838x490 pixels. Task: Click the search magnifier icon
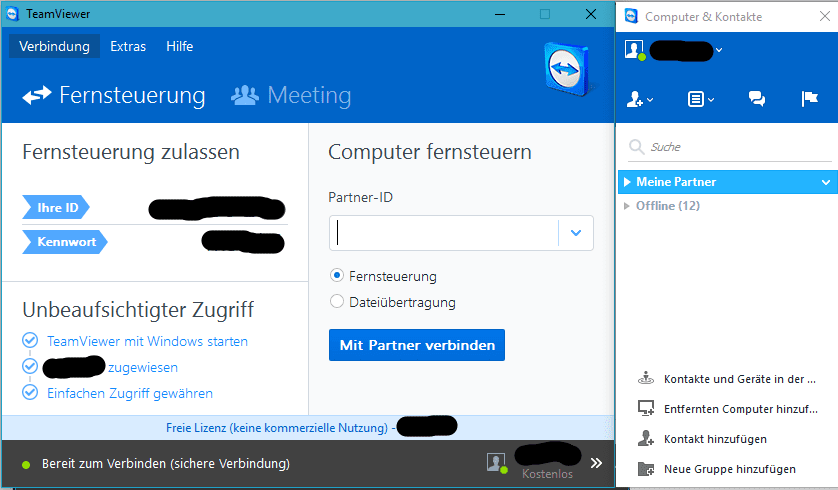[636, 146]
